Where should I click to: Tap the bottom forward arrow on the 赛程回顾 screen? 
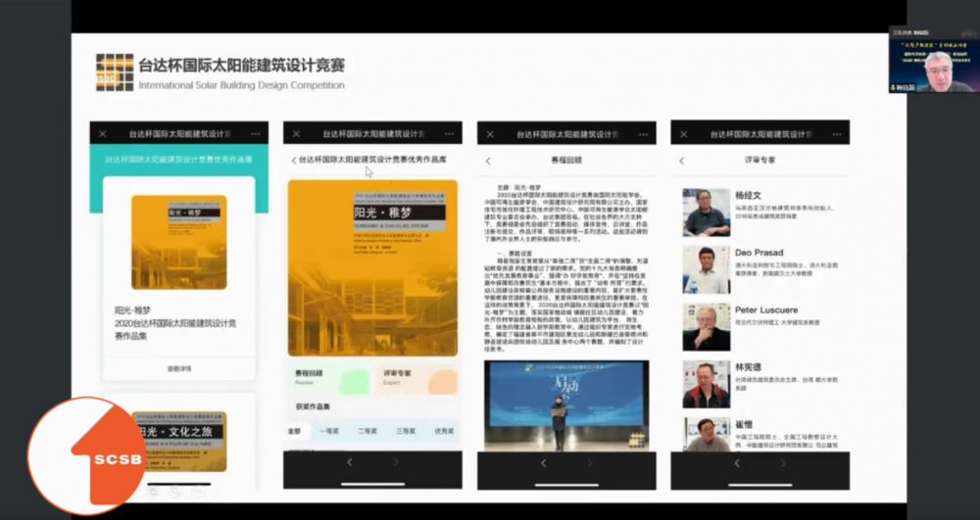click(589, 462)
